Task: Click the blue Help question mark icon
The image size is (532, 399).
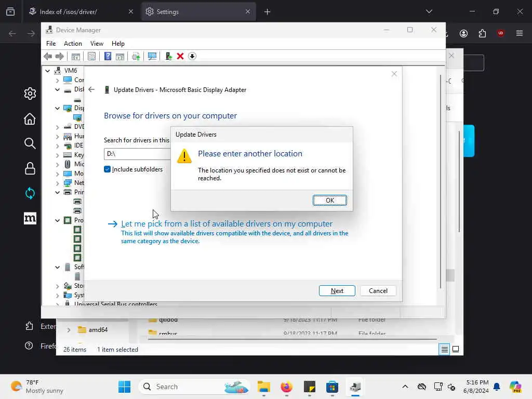Action: coord(108,56)
